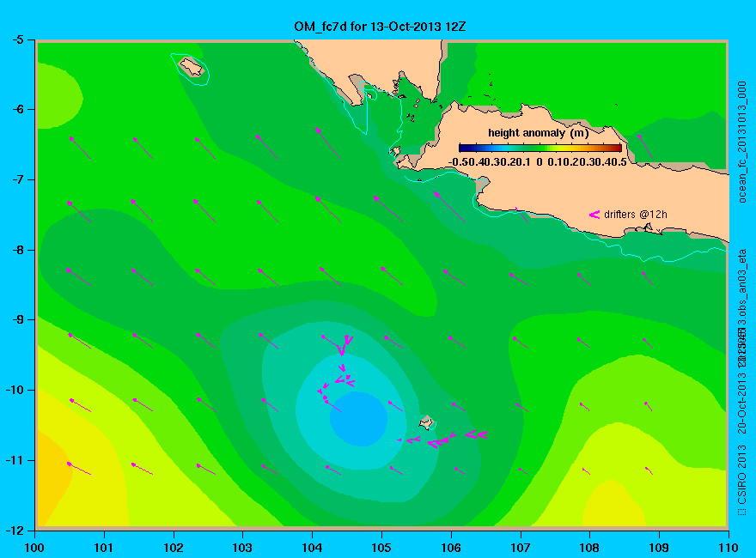Click the plot title "OM_fc7d for 13-Oct-2013 12Z"
756x558 pixels.
pyautogui.click(x=380, y=27)
